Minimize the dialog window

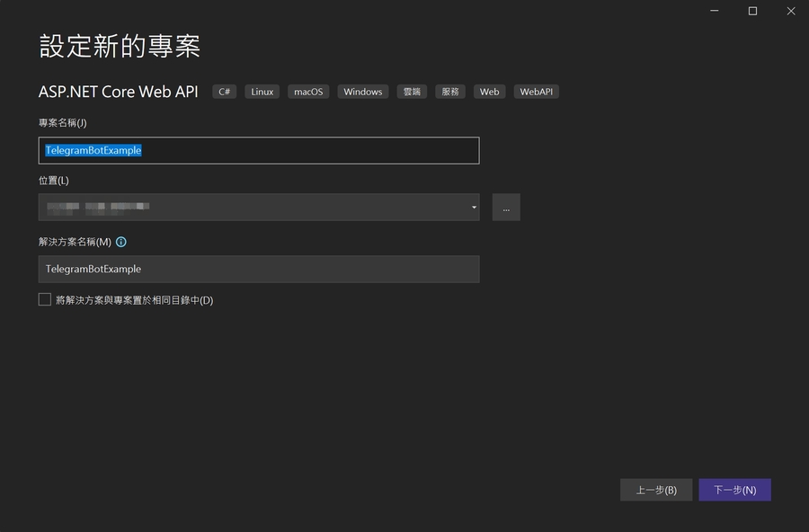pos(713,11)
